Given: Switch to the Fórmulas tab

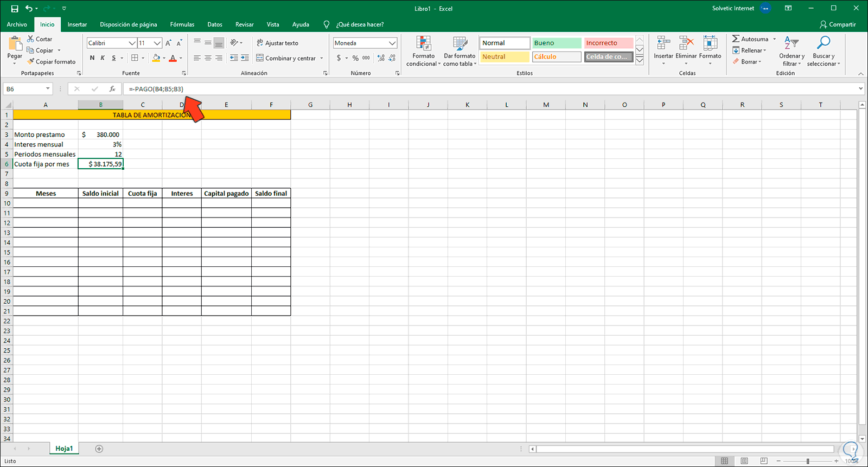Looking at the screenshot, I should pos(182,24).
